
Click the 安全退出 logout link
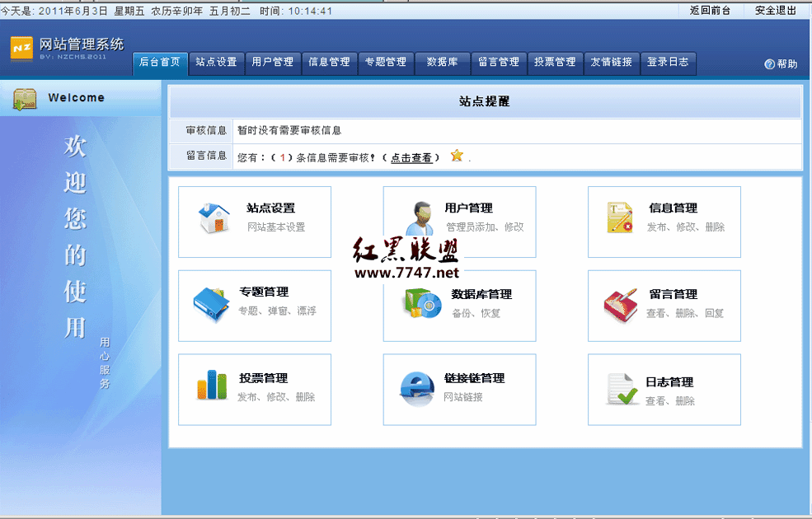coord(775,11)
